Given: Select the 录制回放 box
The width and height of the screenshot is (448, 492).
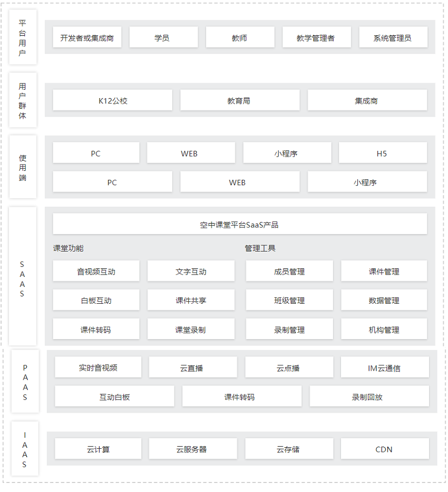Looking at the screenshot, I should pos(369,397).
